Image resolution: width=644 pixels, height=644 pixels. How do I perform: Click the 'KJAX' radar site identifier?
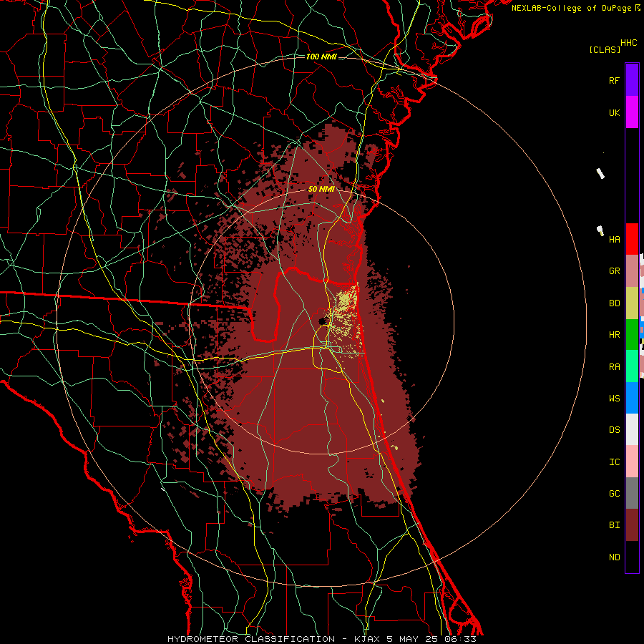pyautogui.click(x=366, y=639)
